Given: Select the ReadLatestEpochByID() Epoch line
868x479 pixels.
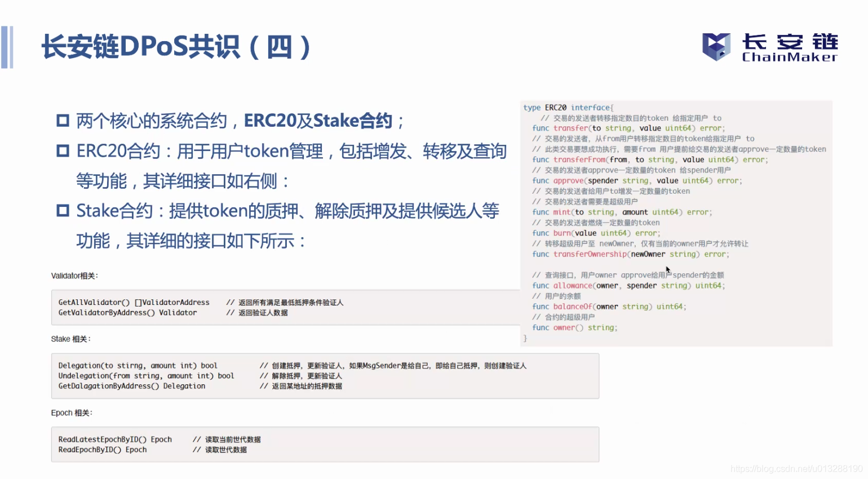Looking at the screenshot, I should click(115, 440).
